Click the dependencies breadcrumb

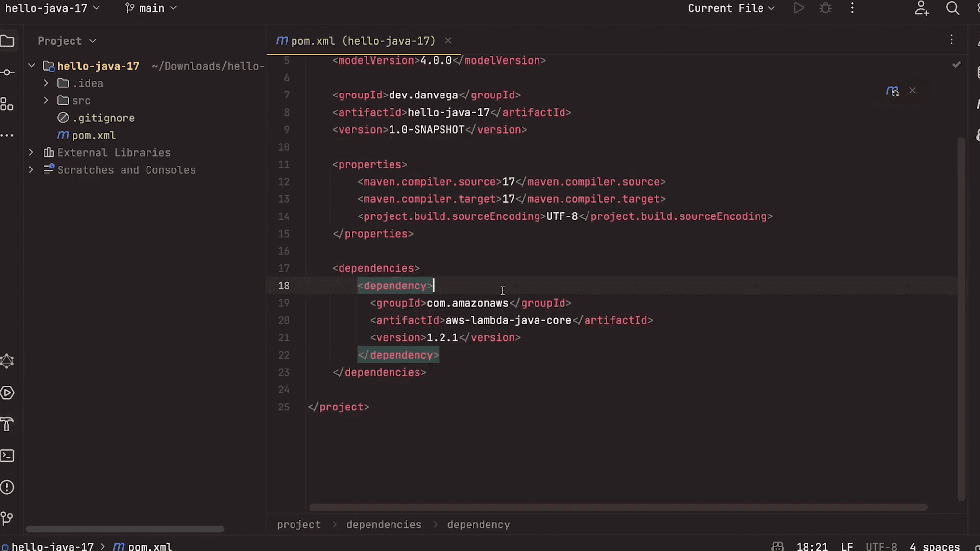[384, 524]
